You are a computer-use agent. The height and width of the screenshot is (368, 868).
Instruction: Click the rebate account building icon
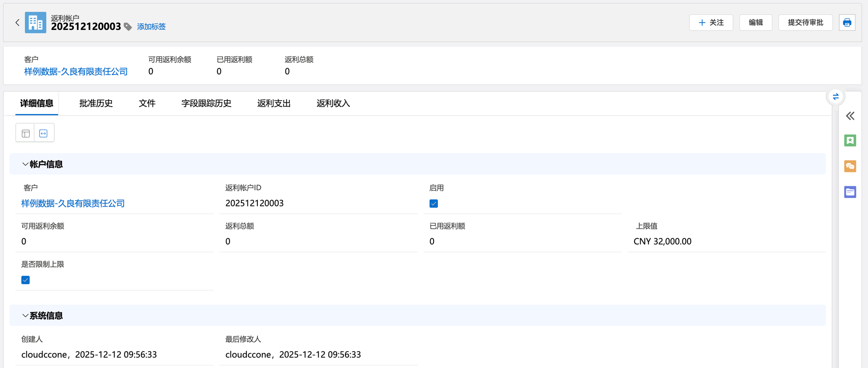[36, 23]
